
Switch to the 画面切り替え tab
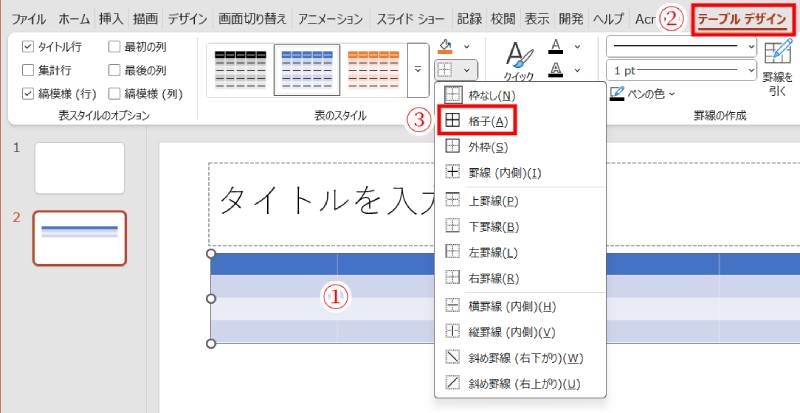pyautogui.click(x=253, y=19)
